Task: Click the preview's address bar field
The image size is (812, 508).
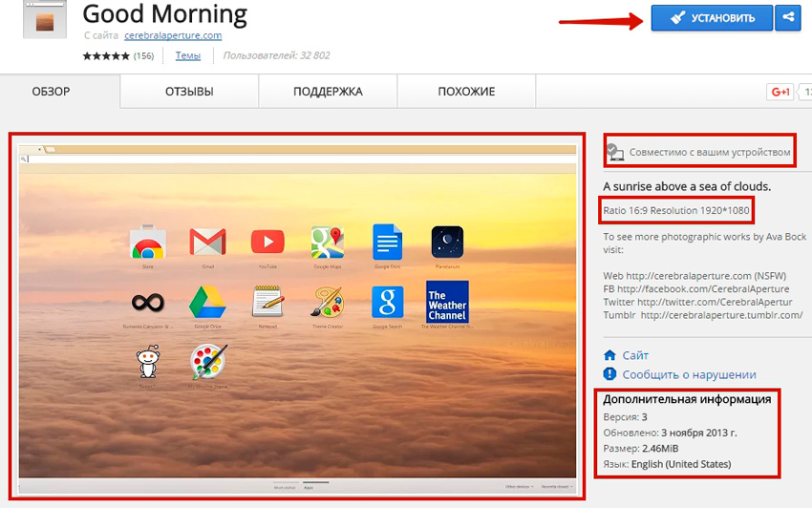Action: coord(297,159)
